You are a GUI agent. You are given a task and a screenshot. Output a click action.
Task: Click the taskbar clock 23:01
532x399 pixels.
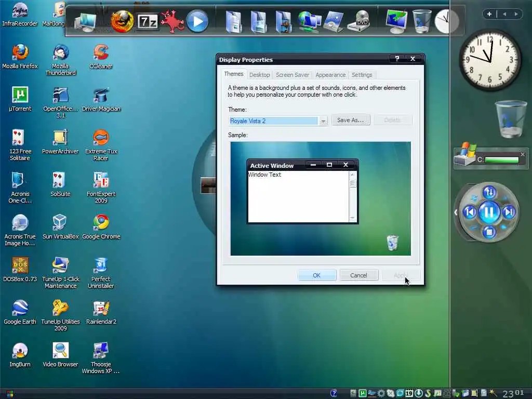[514, 394]
